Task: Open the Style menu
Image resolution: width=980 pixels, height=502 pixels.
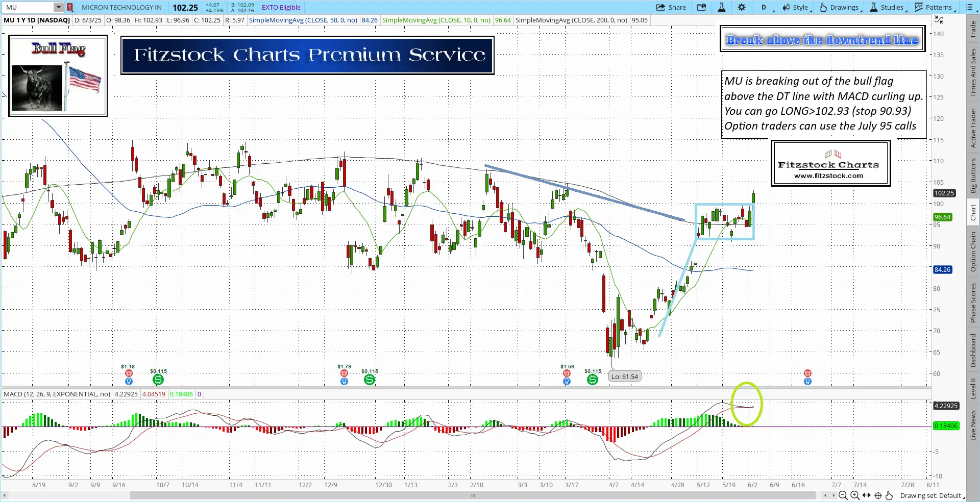Action: click(796, 7)
